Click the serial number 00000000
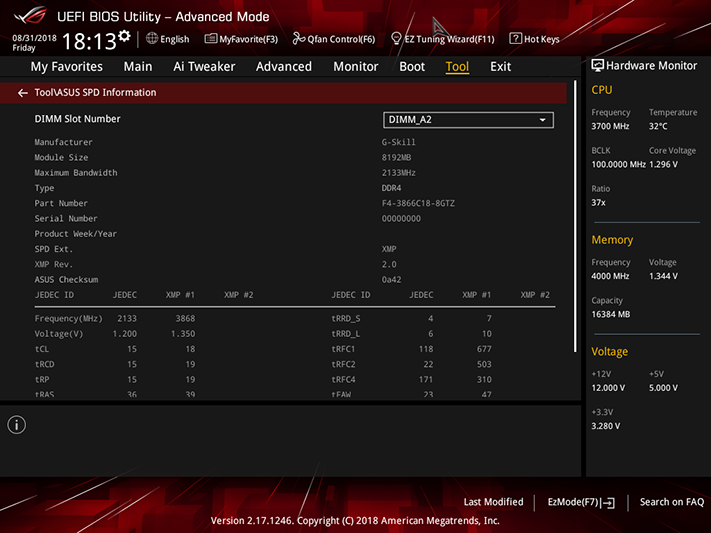Screen dimensions: 711x533 401,219
